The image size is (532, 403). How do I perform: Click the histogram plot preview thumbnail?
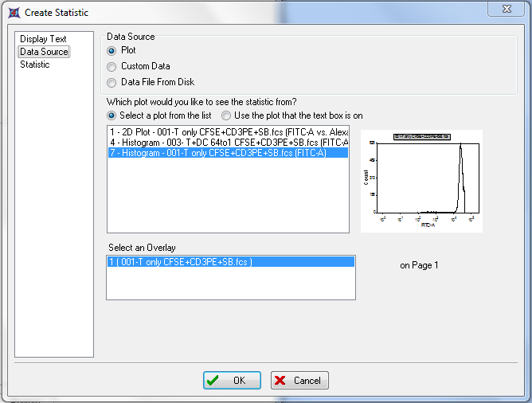click(421, 181)
